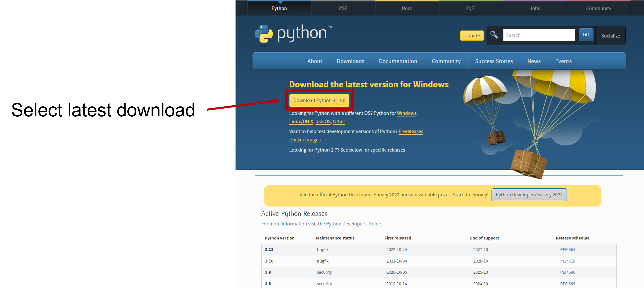Open the Docker images link
Screen dimensions: 644x288
click(305, 140)
